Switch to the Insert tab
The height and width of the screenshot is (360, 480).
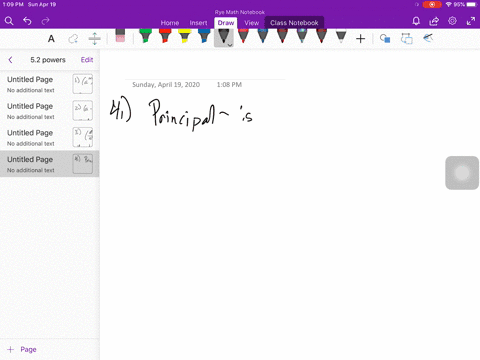pos(198,23)
